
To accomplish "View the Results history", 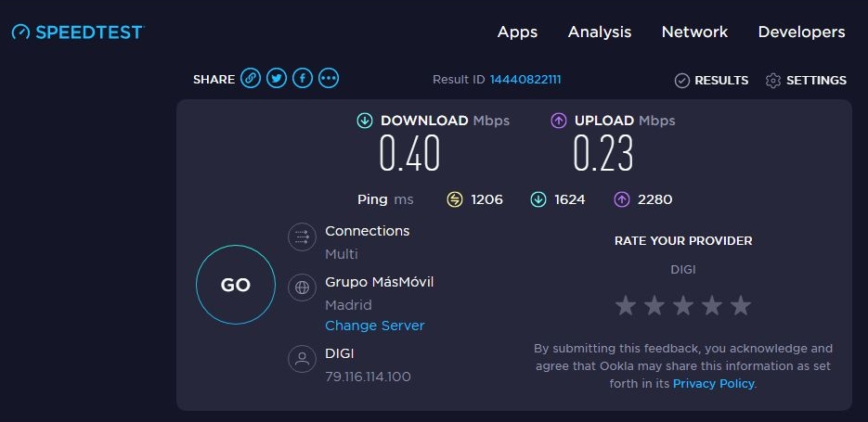I will (711, 81).
